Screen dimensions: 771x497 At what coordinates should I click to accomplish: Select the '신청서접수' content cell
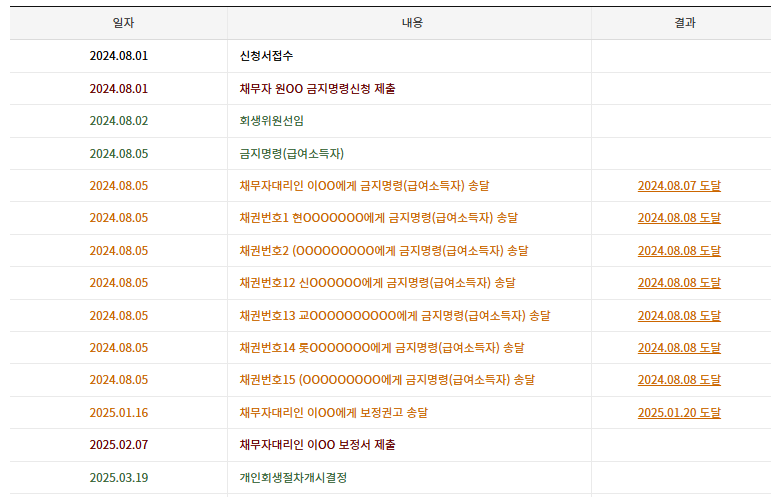point(266,56)
